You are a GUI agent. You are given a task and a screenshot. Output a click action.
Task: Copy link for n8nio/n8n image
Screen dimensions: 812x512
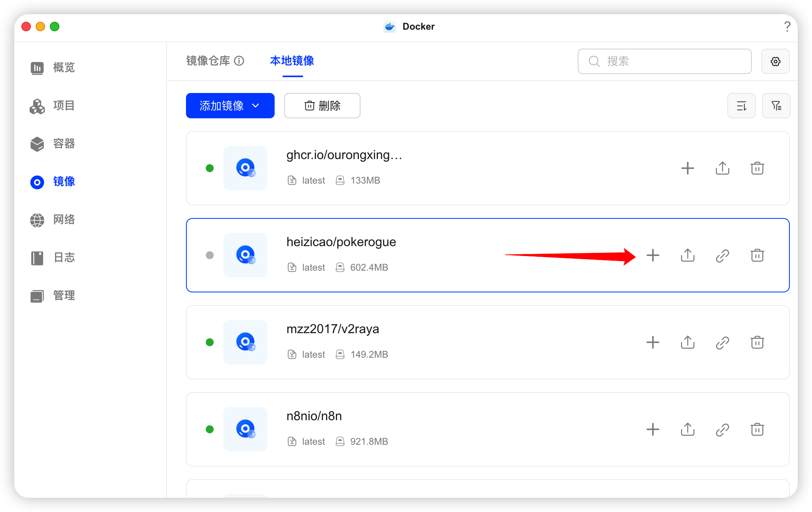click(x=722, y=429)
